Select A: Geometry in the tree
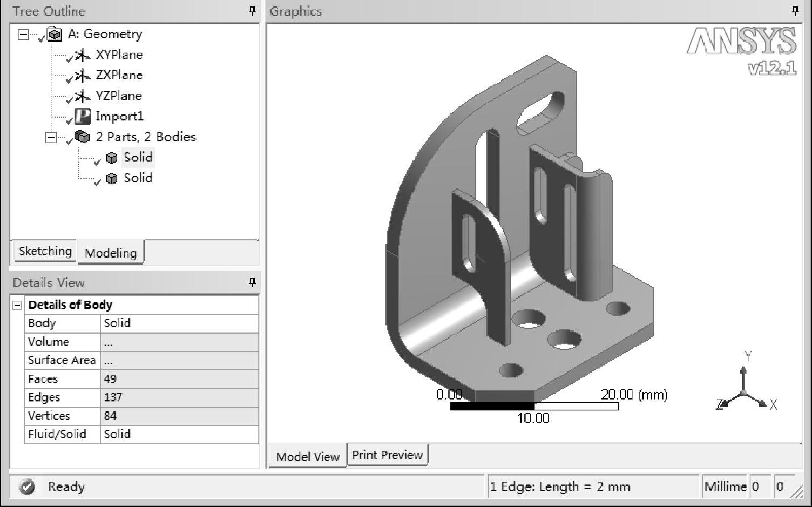Image resolution: width=812 pixels, height=507 pixels. point(105,34)
